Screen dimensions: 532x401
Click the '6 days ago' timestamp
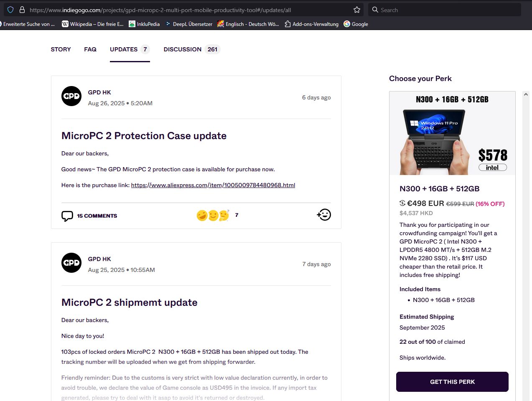click(316, 97)
